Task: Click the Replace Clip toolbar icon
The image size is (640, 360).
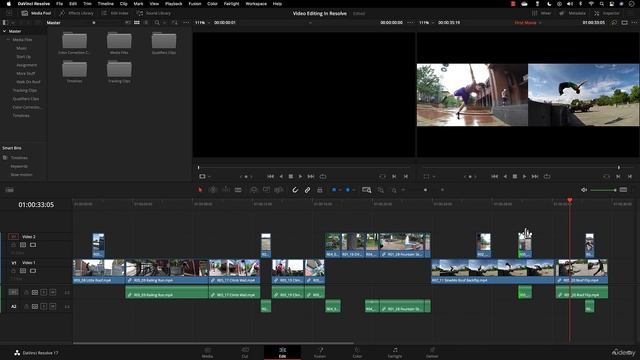Action: (279, 190)
